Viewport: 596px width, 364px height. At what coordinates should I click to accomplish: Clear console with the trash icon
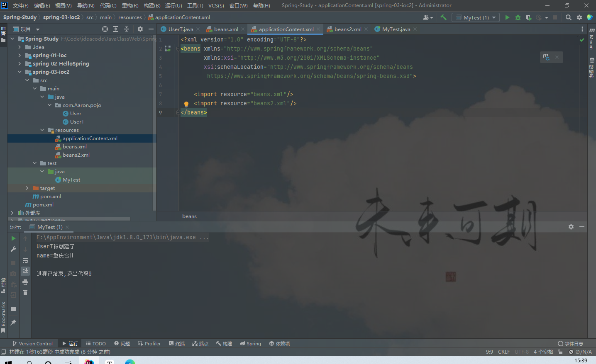point(25,293)
